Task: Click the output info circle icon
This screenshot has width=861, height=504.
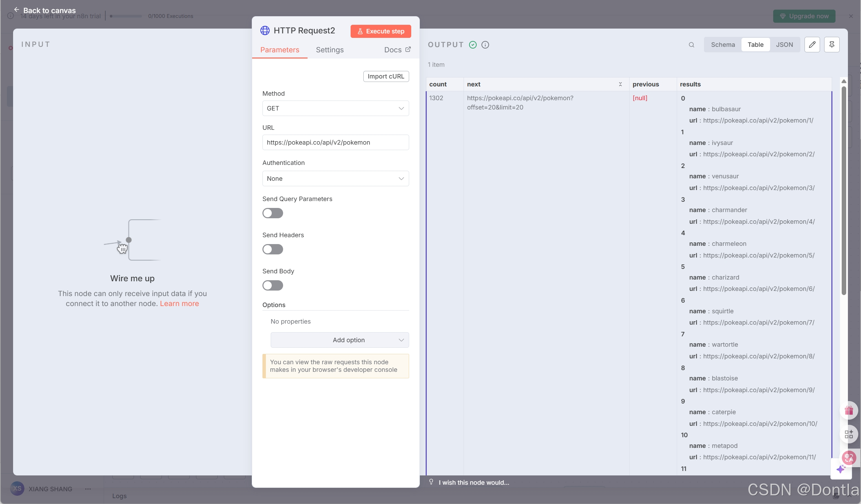Action: [x=485, y=45]
